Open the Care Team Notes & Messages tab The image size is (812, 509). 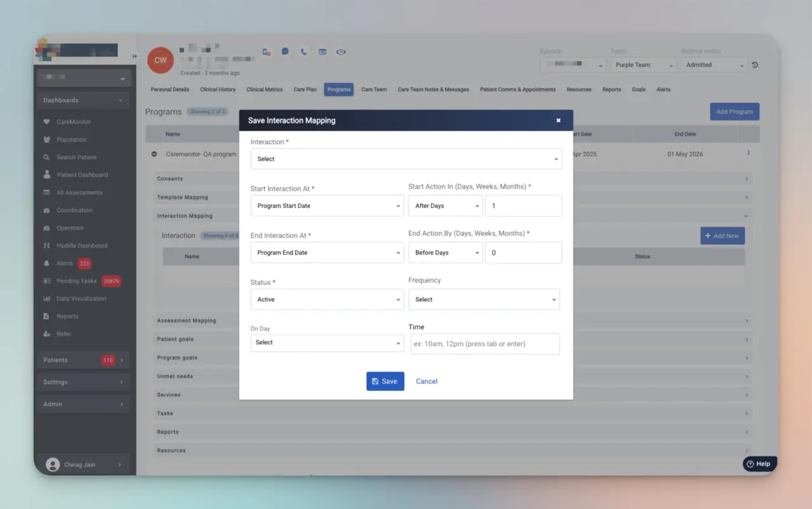point(433,89)
